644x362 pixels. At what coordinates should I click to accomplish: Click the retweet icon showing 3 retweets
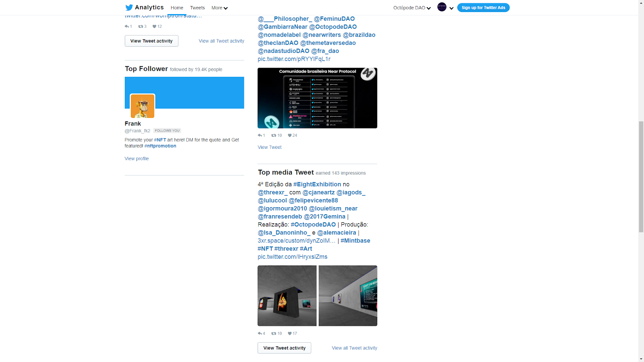140,27
